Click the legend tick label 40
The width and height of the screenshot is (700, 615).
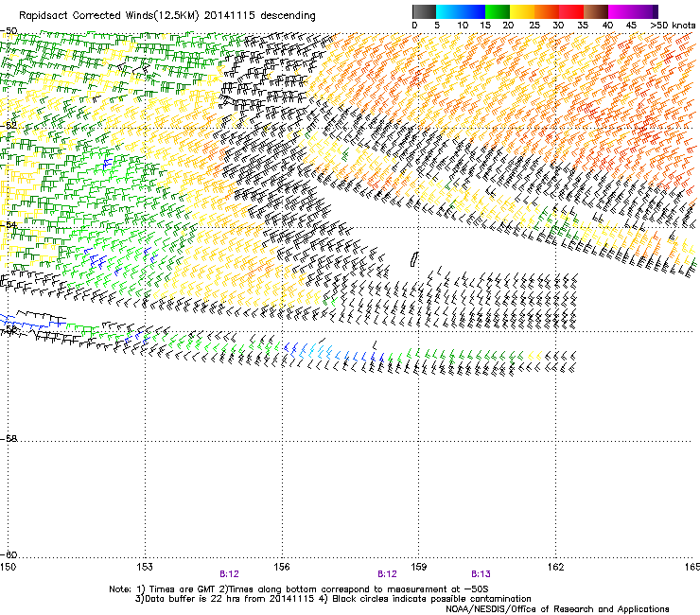607,26
